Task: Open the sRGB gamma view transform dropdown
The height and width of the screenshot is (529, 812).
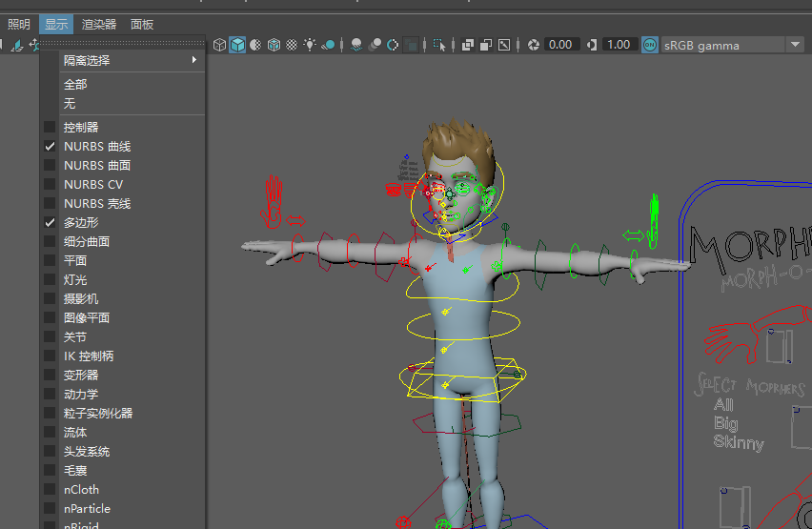Action: pos(795,45)
